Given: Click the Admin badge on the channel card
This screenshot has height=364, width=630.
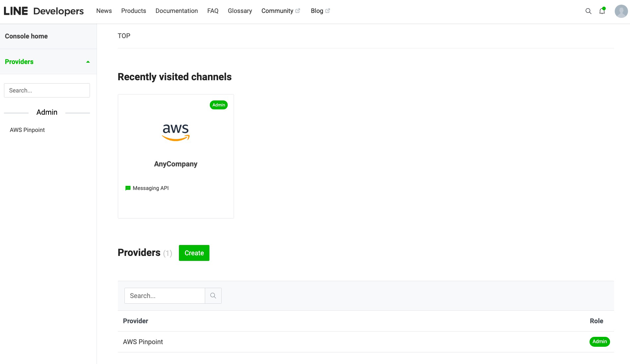Looking at the screenshot, I should 218,105.
